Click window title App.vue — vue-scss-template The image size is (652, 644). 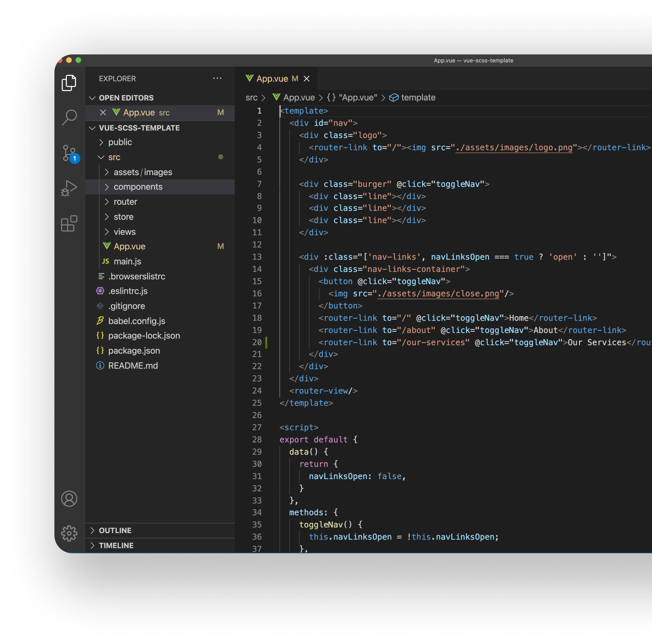pos(473,60)
